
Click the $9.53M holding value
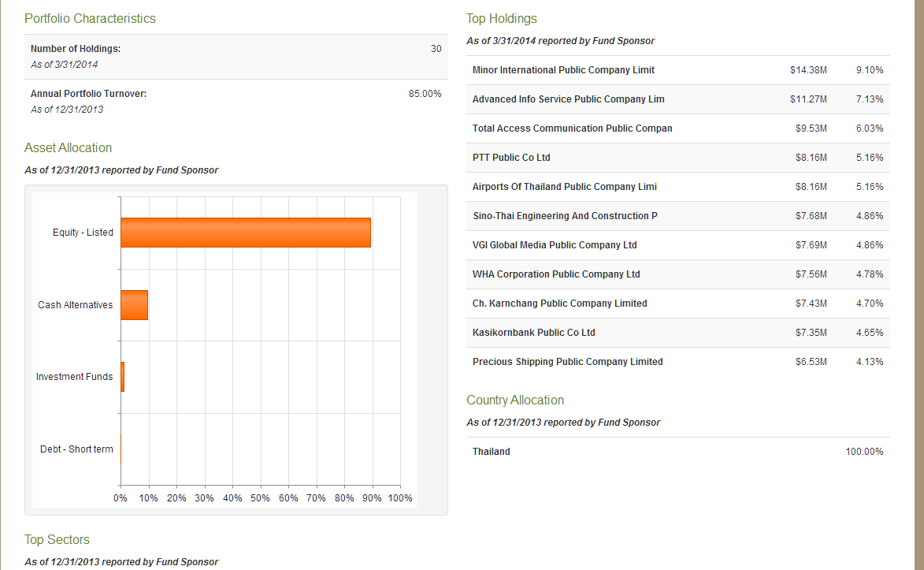tap(811, 128)
